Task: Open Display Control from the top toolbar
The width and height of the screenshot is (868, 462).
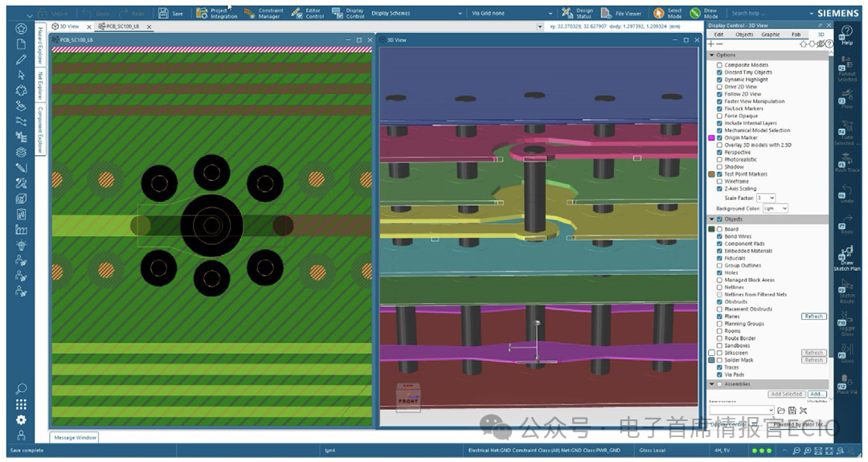Action: 348,13
